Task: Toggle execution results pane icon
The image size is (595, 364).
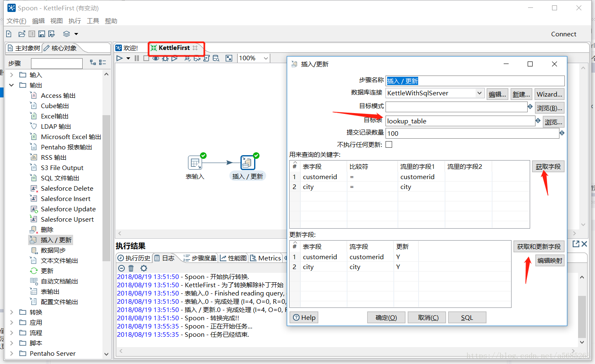Action: tap(229, 58)
